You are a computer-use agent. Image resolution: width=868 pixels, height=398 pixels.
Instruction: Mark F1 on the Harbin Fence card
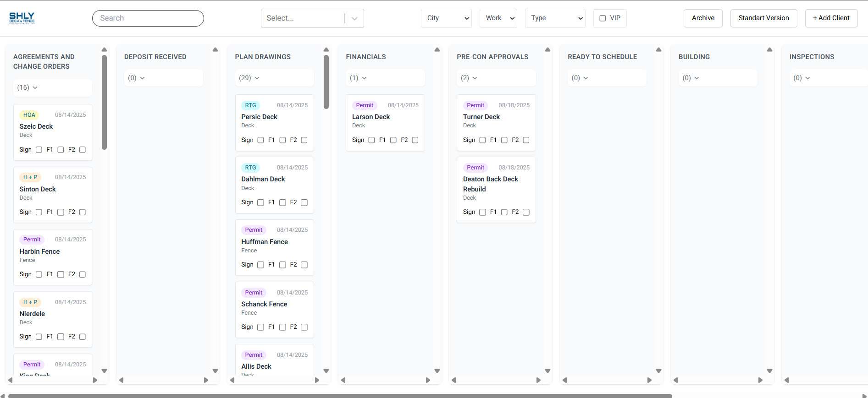pos(61,274)
